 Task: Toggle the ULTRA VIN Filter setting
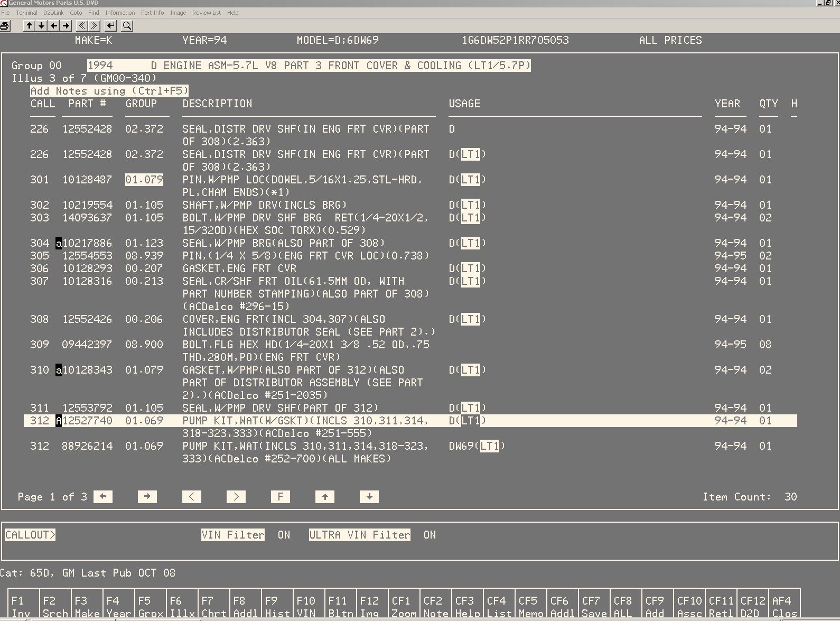(x=359, y=535)
